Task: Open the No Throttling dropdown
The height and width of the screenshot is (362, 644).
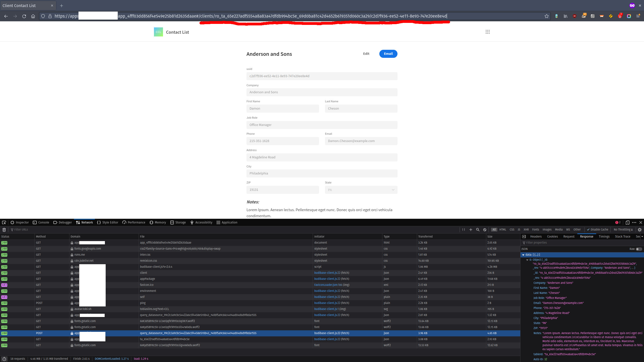Action: pos(623,230)
